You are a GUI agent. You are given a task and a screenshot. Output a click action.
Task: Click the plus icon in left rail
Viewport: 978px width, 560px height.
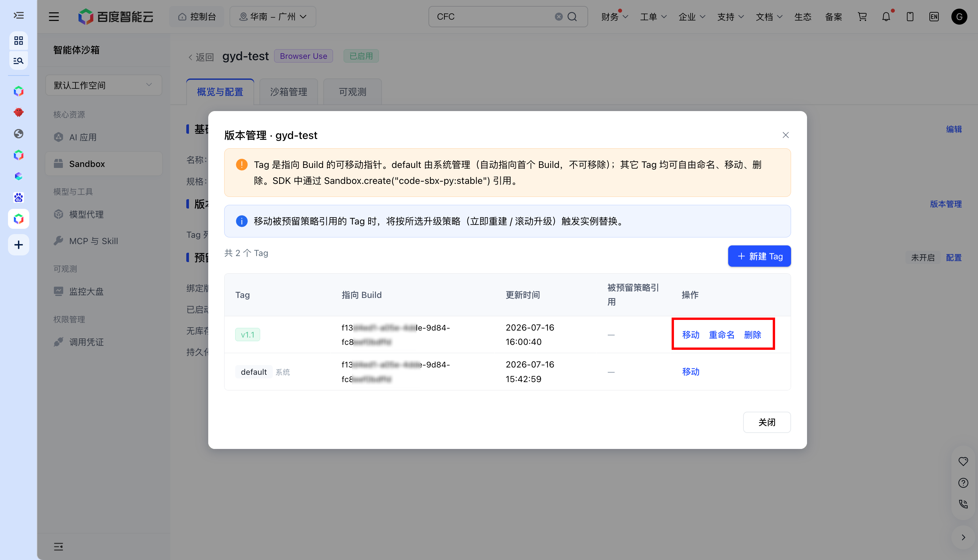tap(19, 245)
